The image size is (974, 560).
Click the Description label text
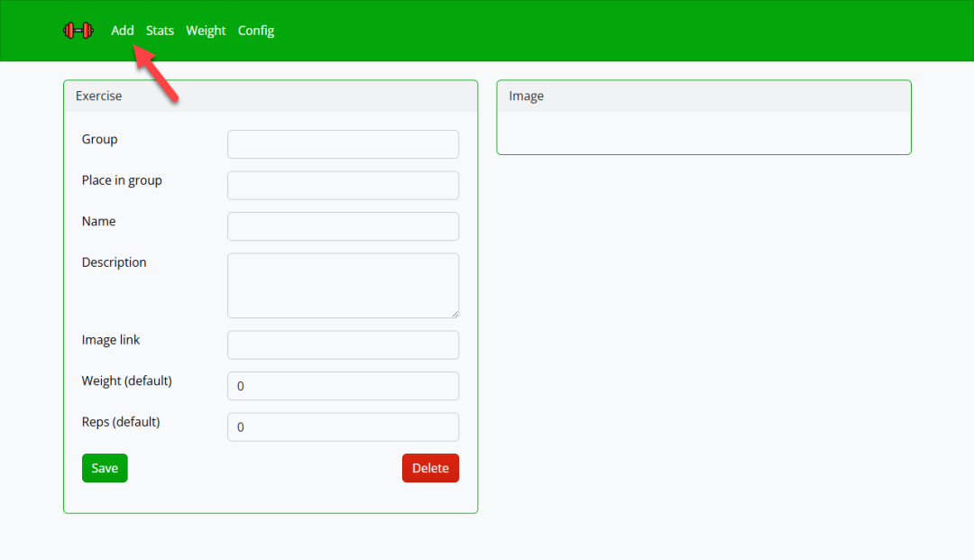(115, 262)
